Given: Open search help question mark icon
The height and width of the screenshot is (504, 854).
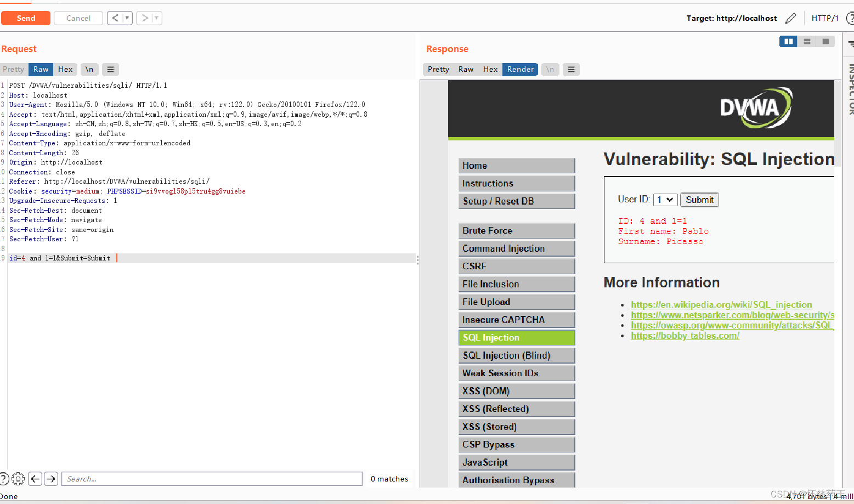Looking at the screenshot, I should coord(3,479).
